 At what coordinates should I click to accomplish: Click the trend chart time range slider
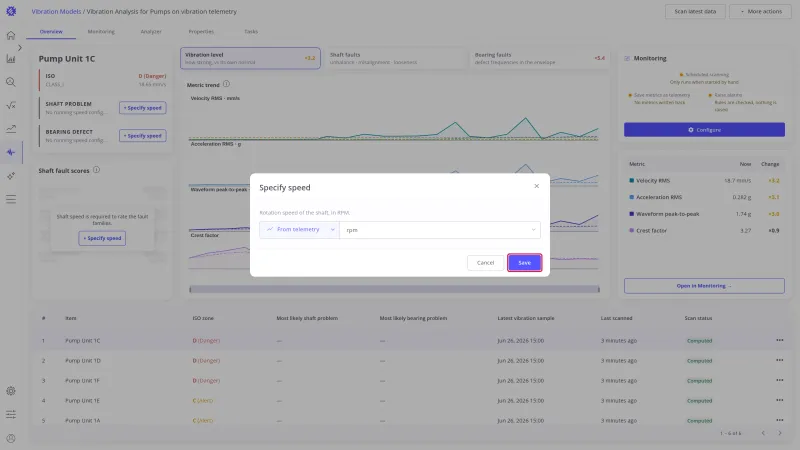[394, 289]
